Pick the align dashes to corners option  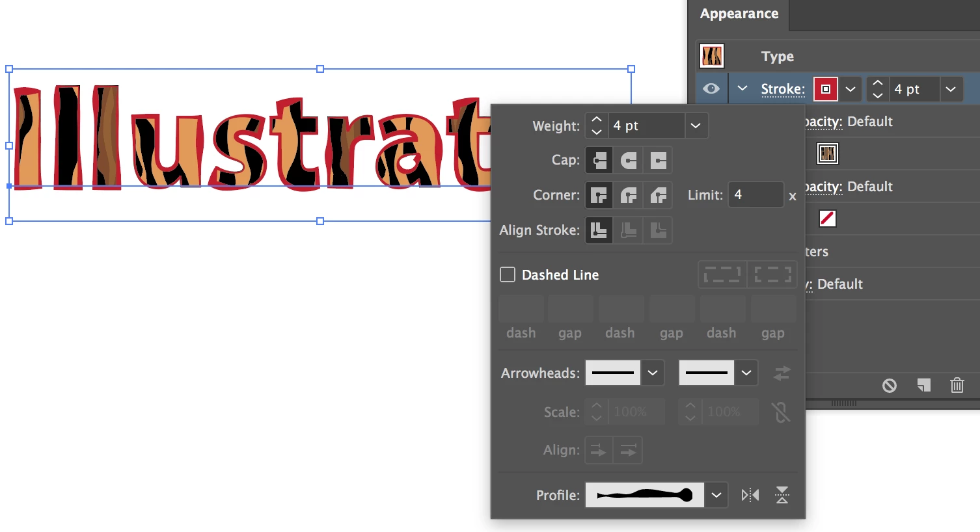[772, 274]
